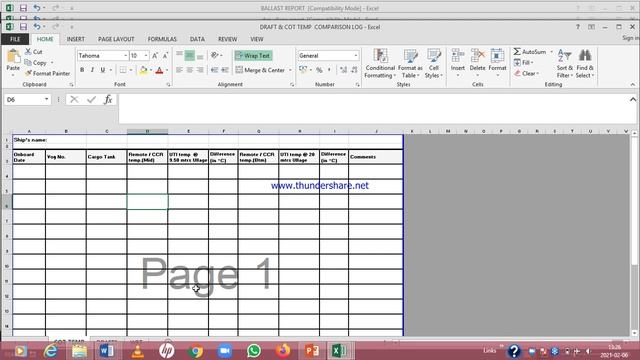Open the Clear menu
Viewport: 640px width, 360px height.
(x=527, y=73)
